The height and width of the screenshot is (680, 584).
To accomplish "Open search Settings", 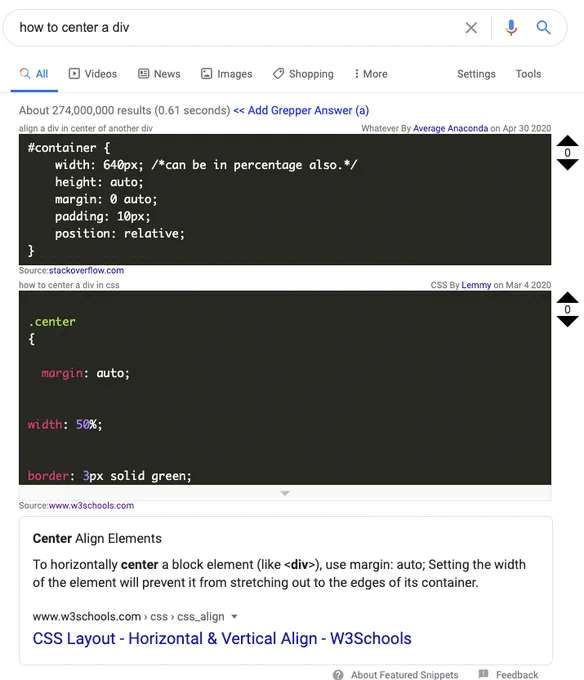I will [x=476, y=74].
